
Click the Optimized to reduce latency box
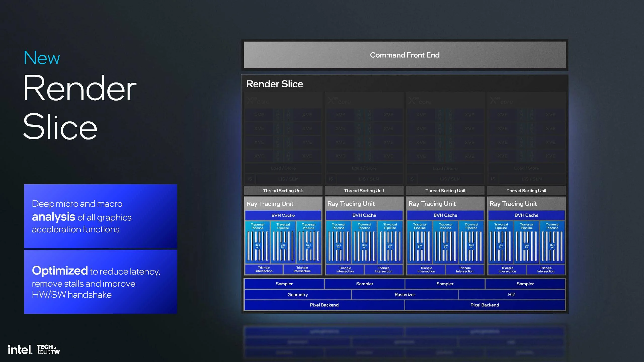click(x=101, y=282)
